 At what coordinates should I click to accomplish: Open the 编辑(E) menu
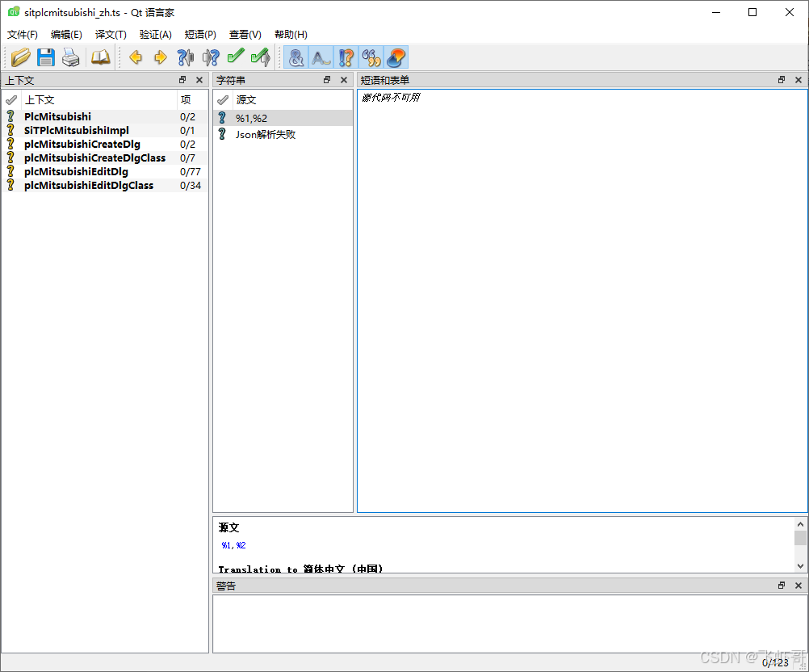click(x=66, y=35)
